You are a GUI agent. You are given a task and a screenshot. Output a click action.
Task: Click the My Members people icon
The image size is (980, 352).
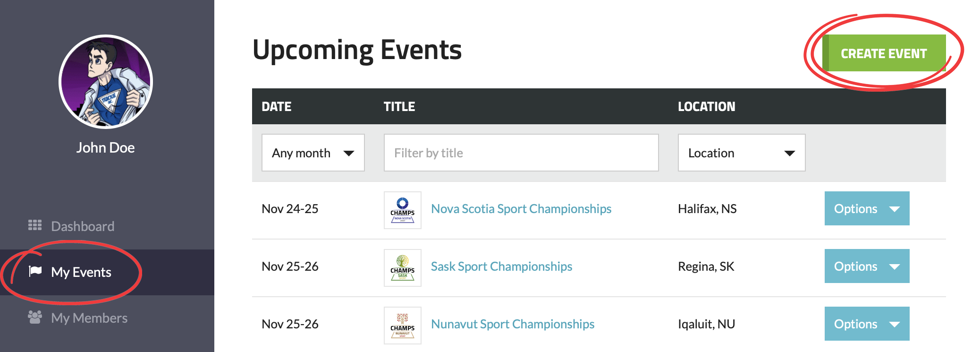point(35,317)
